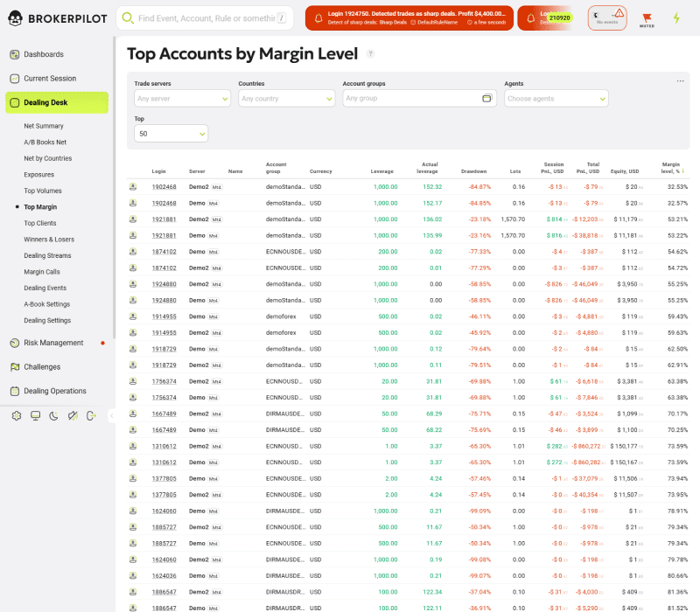Expand the Countries "Any country" dropdown
700x612 pixels.
(289, 99)
